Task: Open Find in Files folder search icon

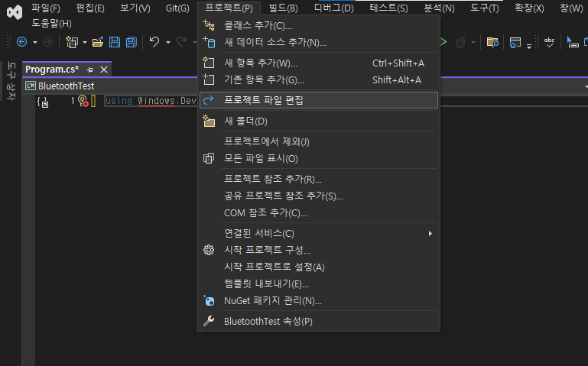Action: tap(492, 42)
